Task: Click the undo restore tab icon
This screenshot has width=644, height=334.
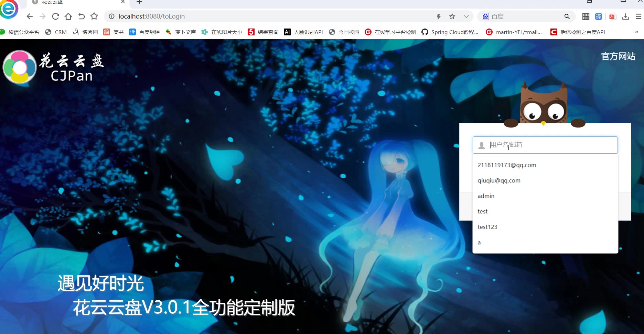Action: tap(81, 16)
